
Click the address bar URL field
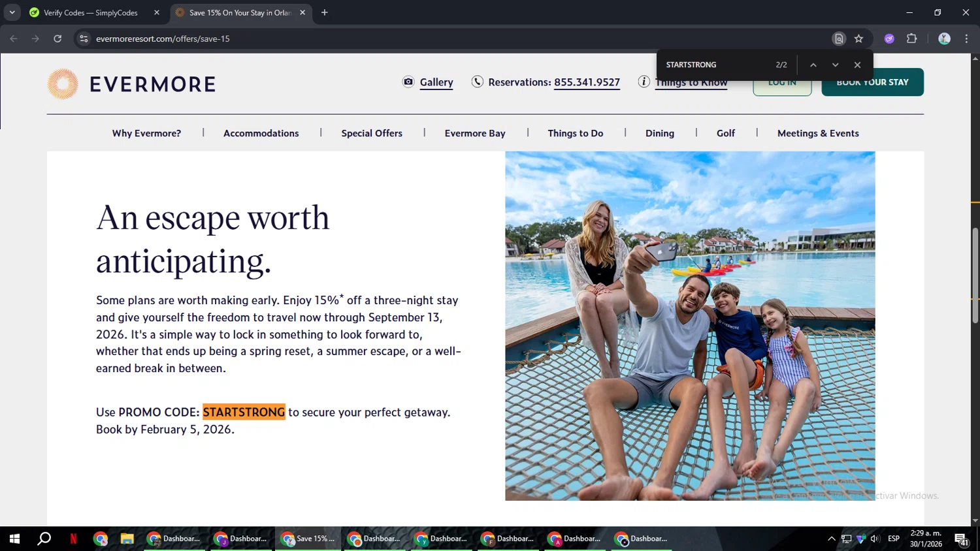(x=457, y=39)
